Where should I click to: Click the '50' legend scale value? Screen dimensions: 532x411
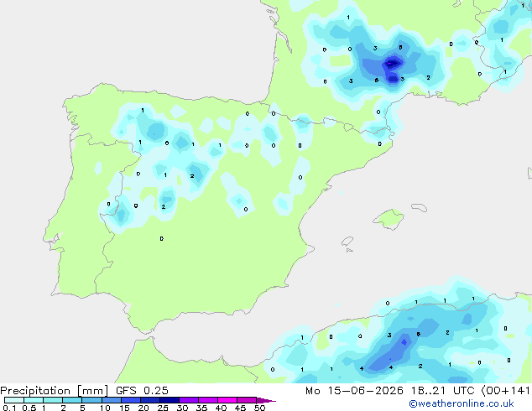coord(259,408)
